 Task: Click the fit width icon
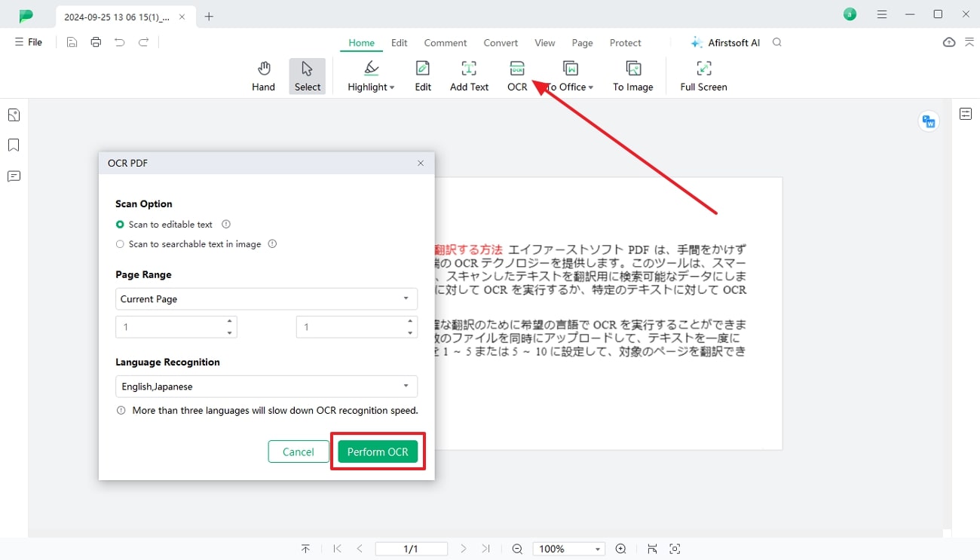(x=652, y=549)
